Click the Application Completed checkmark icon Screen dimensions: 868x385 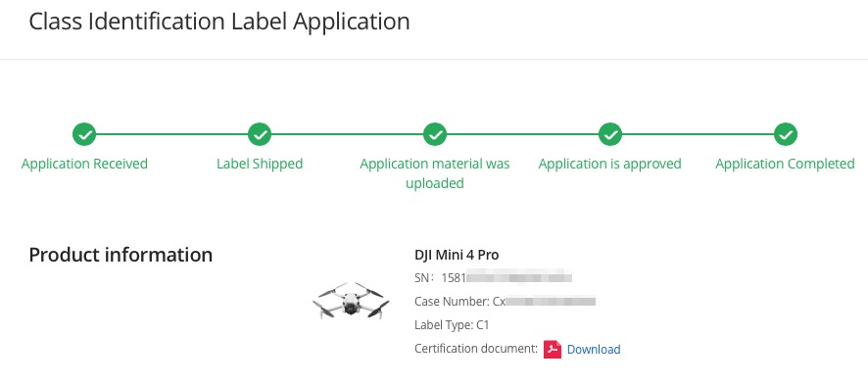pyautogui.click(x=786, y=134)
